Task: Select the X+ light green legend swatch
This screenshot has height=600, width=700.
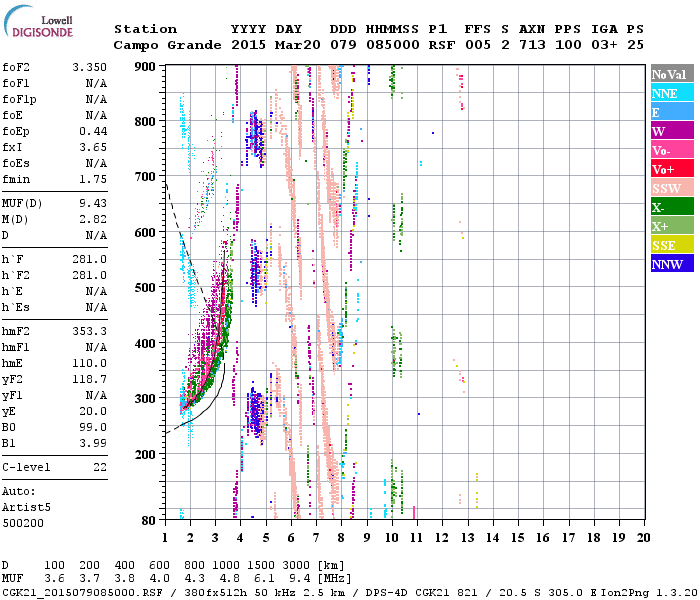Action: pos(672,225)
